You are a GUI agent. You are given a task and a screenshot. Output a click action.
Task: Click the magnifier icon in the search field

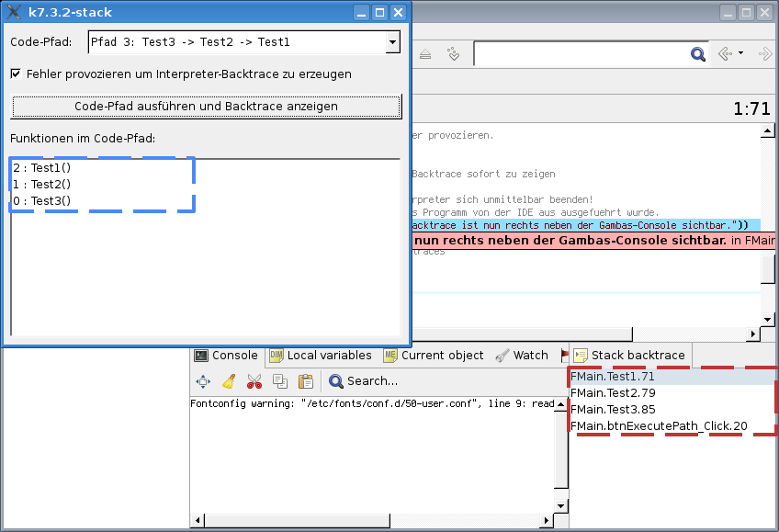(x=697, y=54)
